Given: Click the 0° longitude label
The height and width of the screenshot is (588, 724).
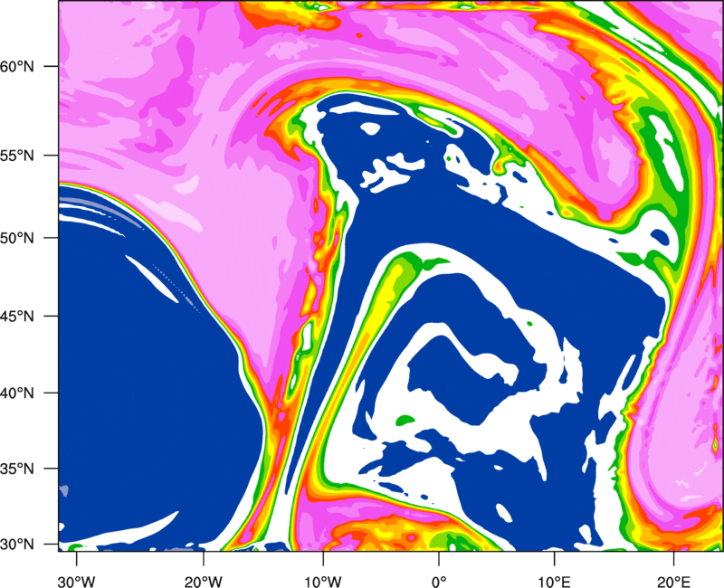Looking at the screenshot, I should click(439, 582).
